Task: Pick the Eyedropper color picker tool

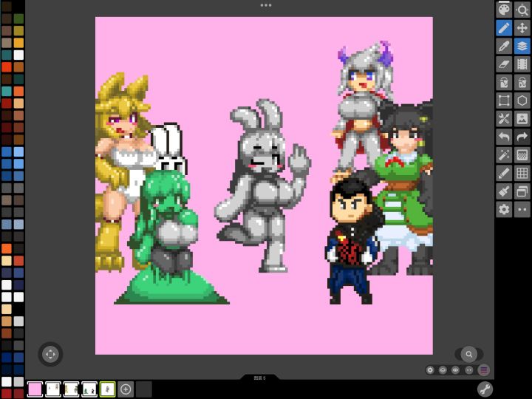Action: [x=504, y=46]
